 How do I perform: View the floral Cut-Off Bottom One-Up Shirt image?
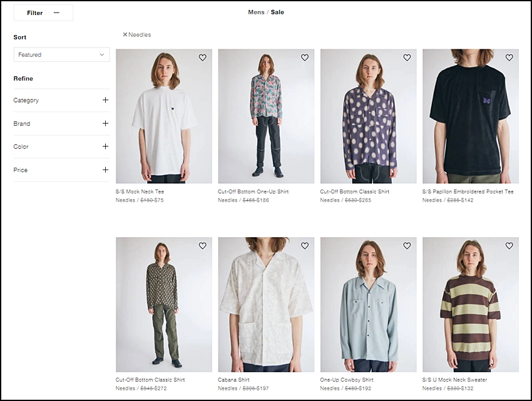click(267, 116)
